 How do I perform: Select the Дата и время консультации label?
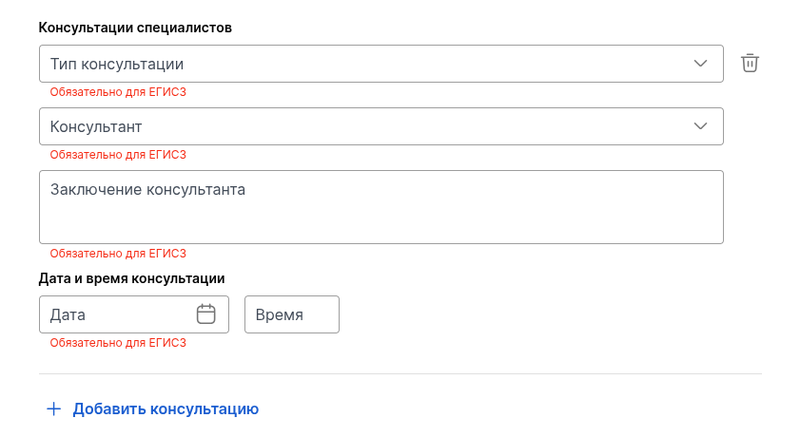(x=132, y=278)
